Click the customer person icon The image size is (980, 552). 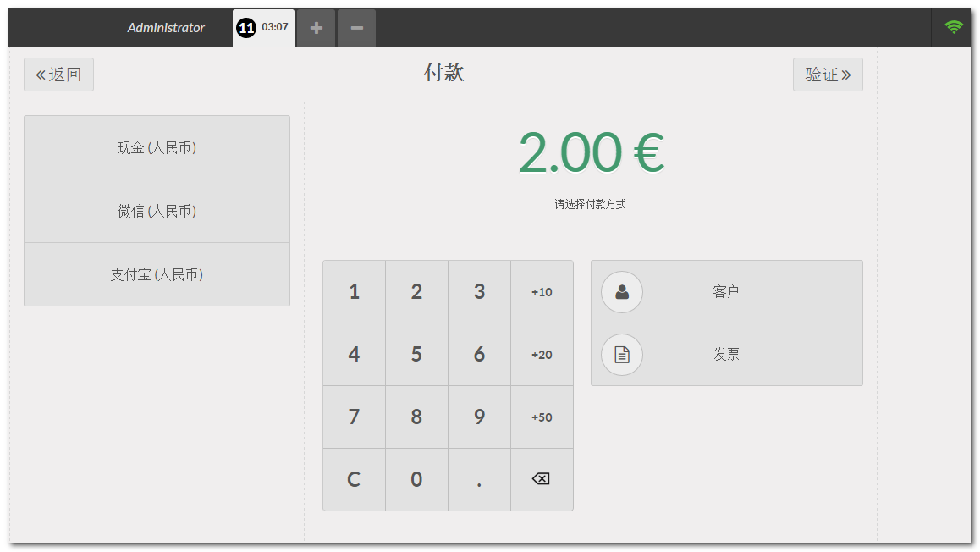click(x=622, y=292)
